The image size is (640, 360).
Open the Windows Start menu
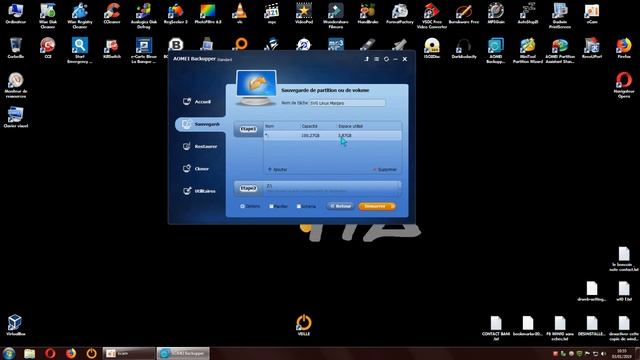click(9, 353)
